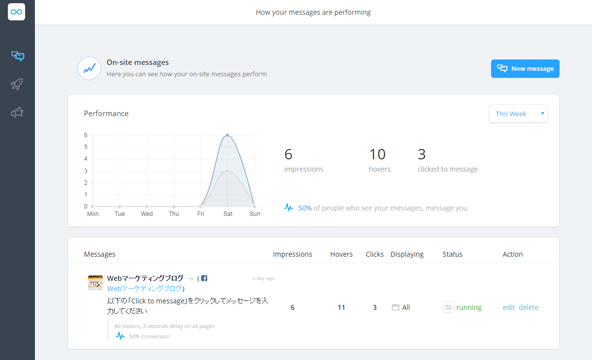Click the 'clicked to message' stat label
Image resolution: width=592 pixels, height=360 pixels.
(447, 169)
